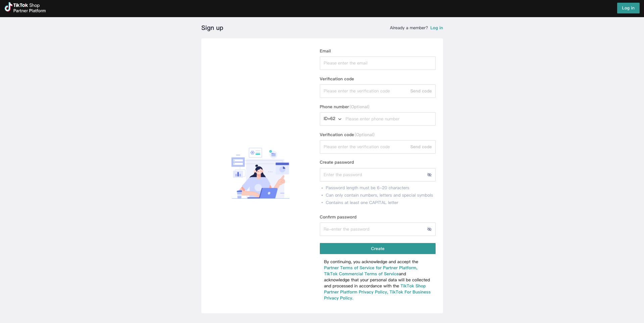Screen dimensions: 644x323
Task: Open the ID+62 country code dropdown
Action: [332, 119]
